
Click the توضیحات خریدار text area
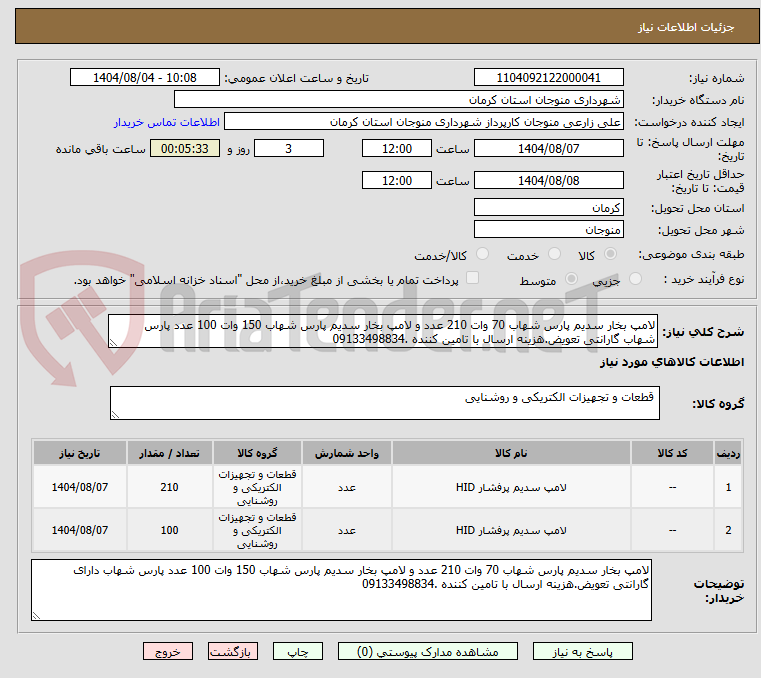[341, 590]
